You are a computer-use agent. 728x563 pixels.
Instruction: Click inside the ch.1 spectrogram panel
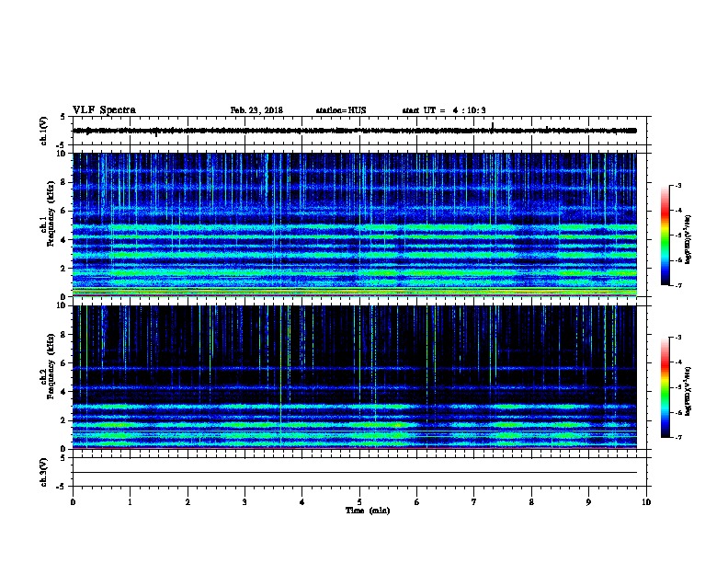(x=355, y=224)
